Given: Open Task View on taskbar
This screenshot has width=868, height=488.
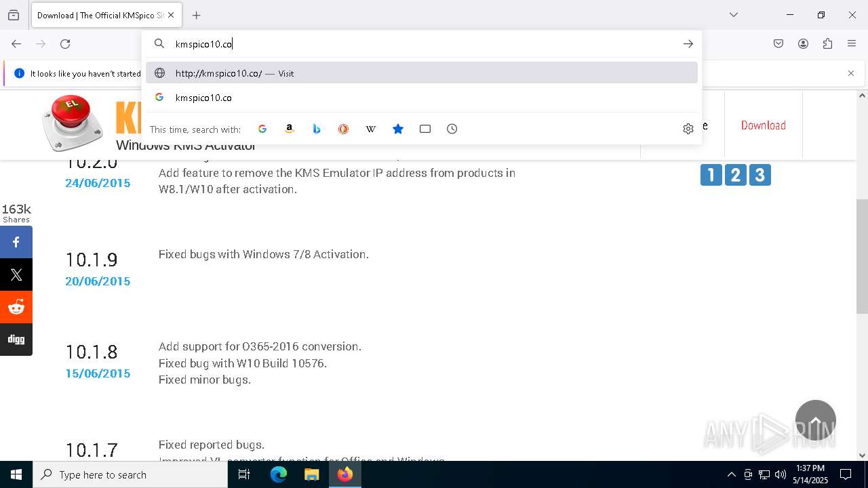Looking at the screenshot, I should tap(244, 474).
